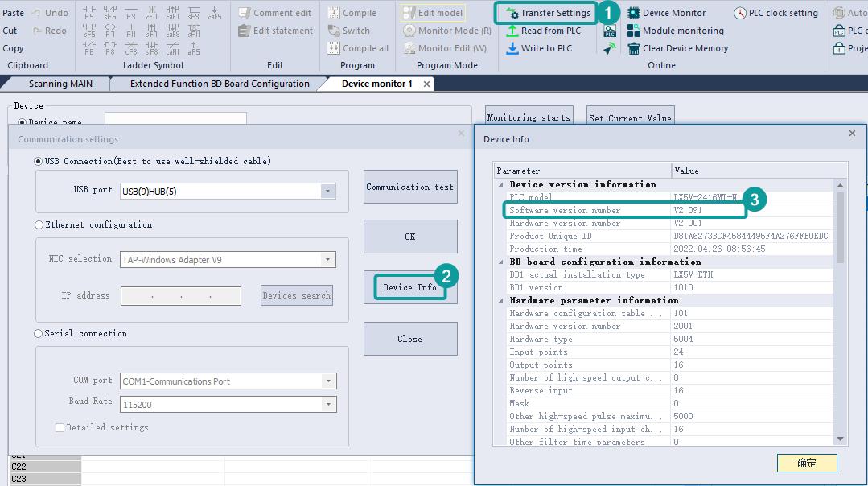The image size is (868, 486).
Task: Collapse the Device version information section
Action: [x=501, y=185]
